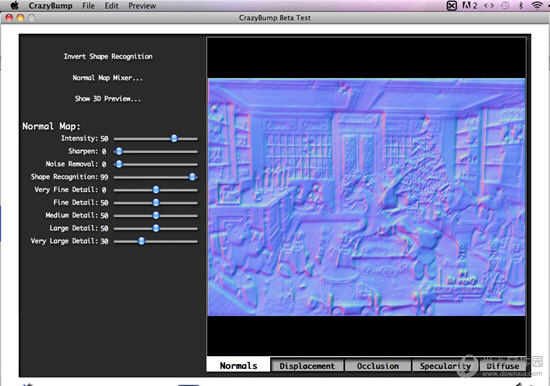
Task: Click the Very Large Detail: 30 label
Action: [x=69, y=241]
